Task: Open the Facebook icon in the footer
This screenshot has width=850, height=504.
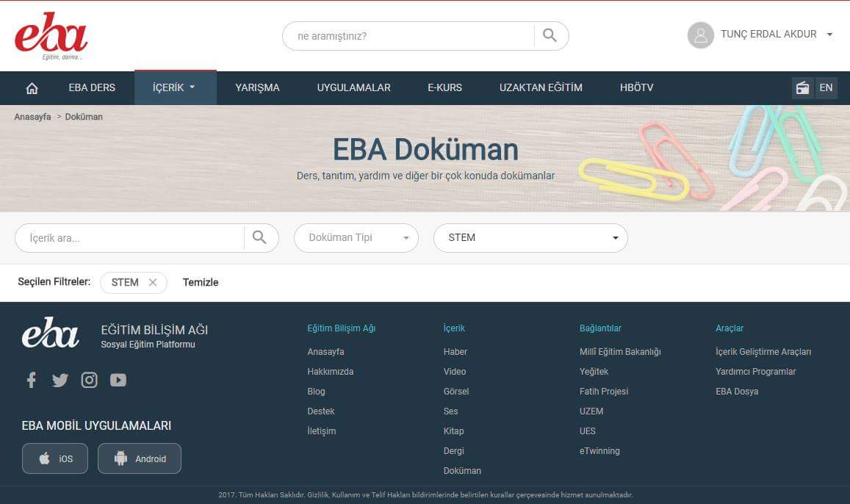Action: 32,380
